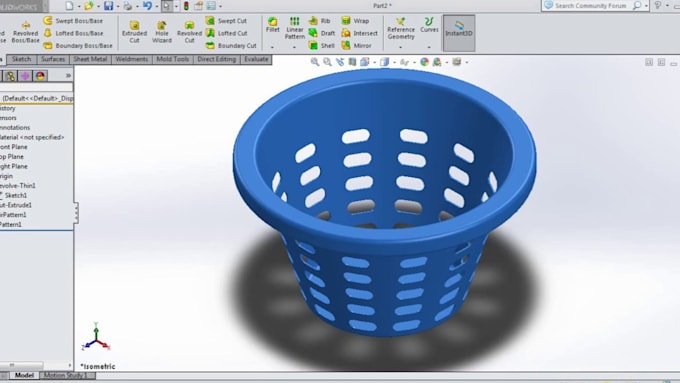Activate the Select cursor tool

(167, 6)
